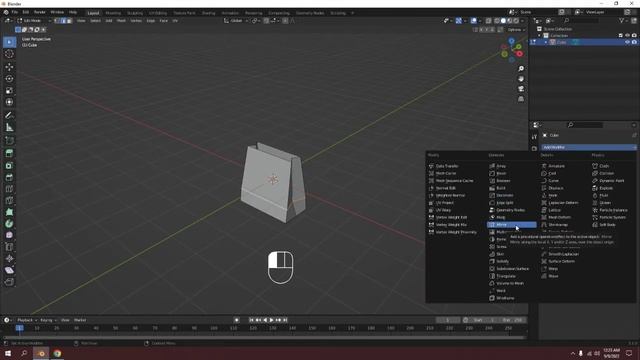
Task: Open the Windows Start menu
Action: click(8, 353)
